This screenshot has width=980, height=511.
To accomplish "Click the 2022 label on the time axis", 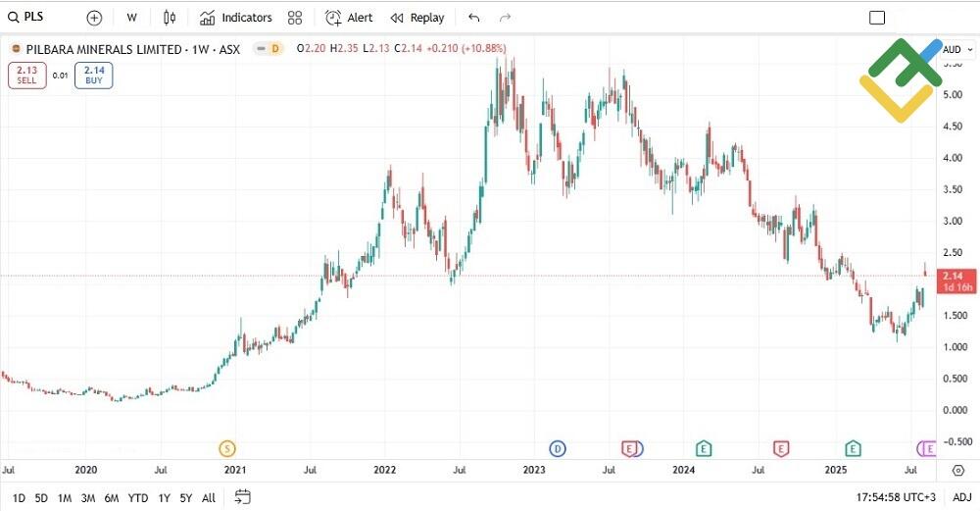I will [385, 470].
